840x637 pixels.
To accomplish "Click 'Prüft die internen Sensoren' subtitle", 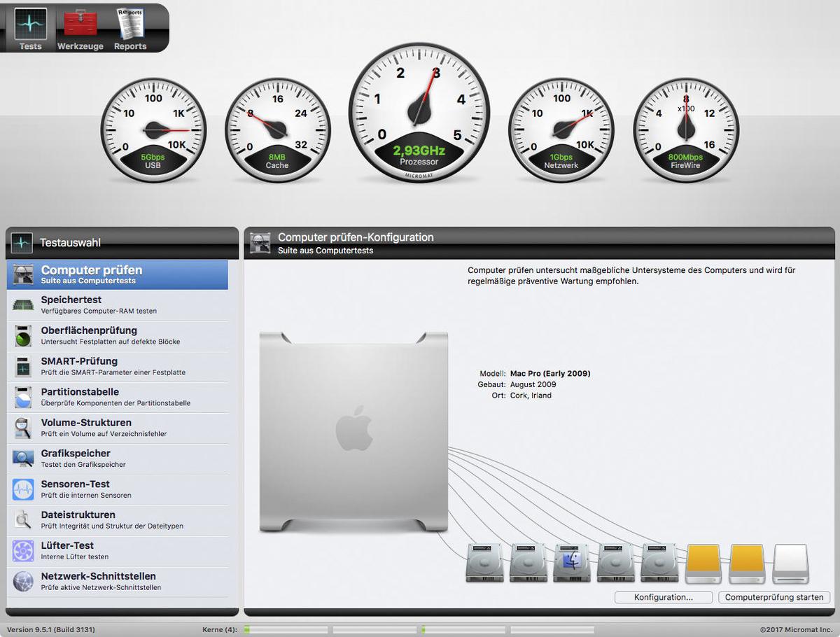I will 86,495.
